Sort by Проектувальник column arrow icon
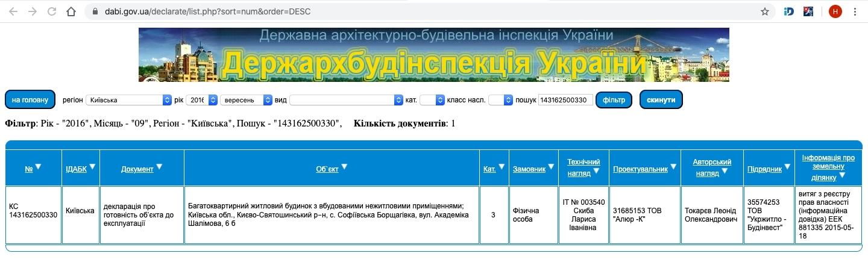This screenshot has width=868, height=262. click(x=673, y=167)
